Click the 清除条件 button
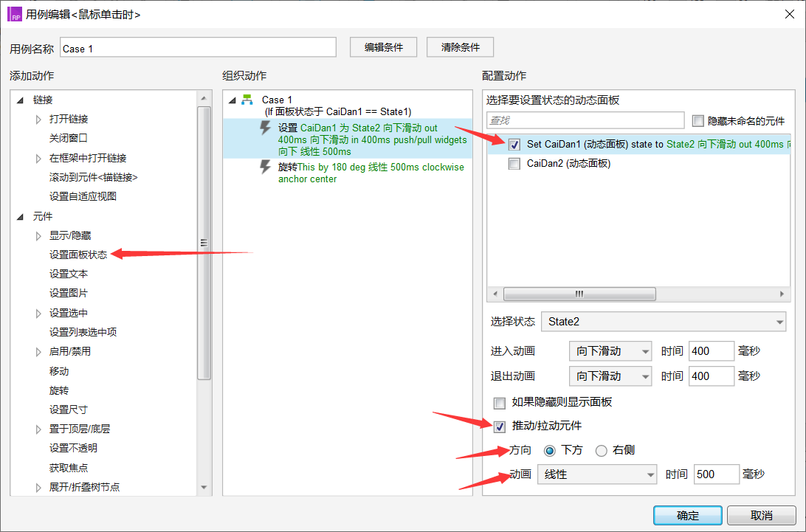This screenshot has height=532, width=806. coord(460,47)
